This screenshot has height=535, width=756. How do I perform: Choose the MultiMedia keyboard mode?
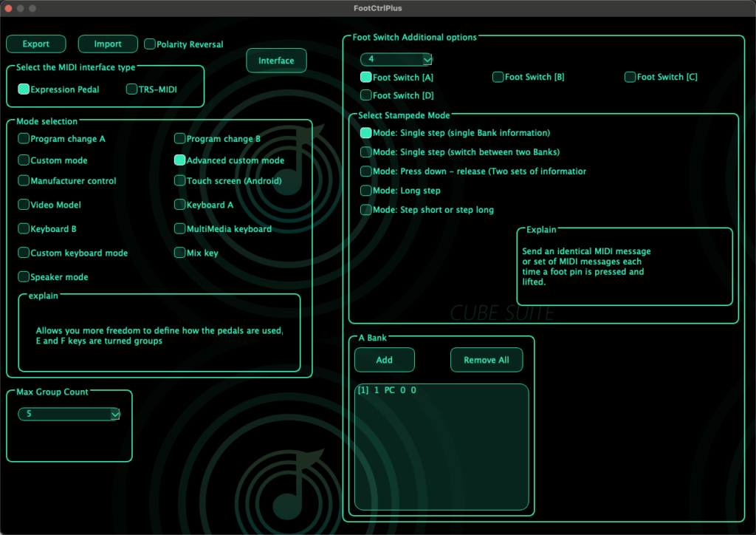point(180,229)
